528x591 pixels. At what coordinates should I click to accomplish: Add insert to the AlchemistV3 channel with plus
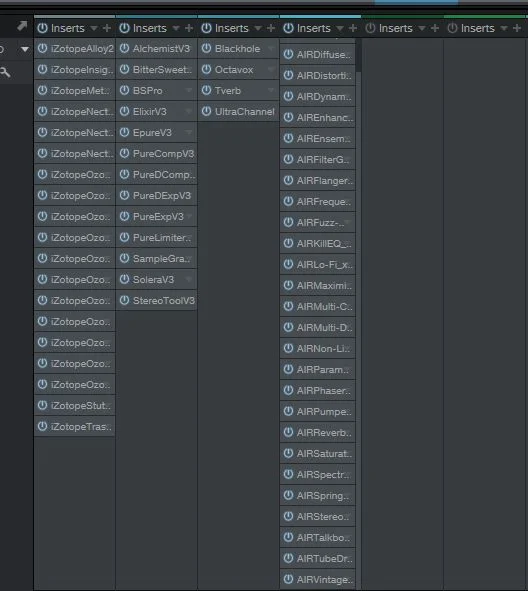point(189,28)
